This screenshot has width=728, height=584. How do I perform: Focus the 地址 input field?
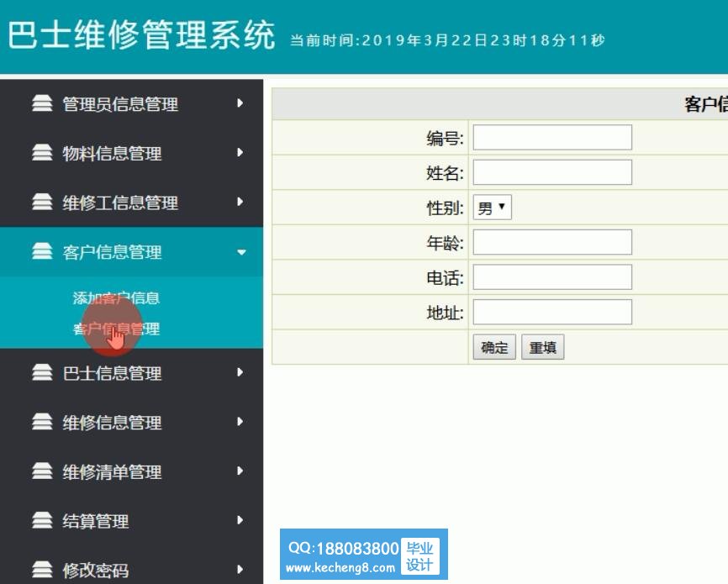pyautogui.click(x=552, y=312)
